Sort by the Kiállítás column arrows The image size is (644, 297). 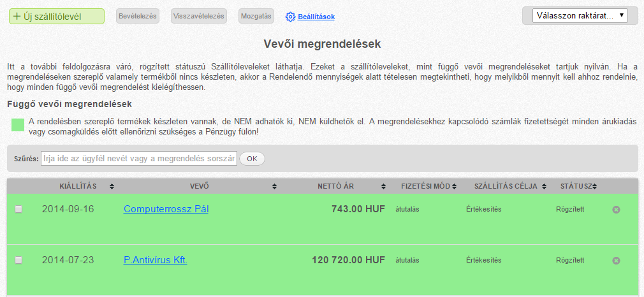tap(112, 187)
